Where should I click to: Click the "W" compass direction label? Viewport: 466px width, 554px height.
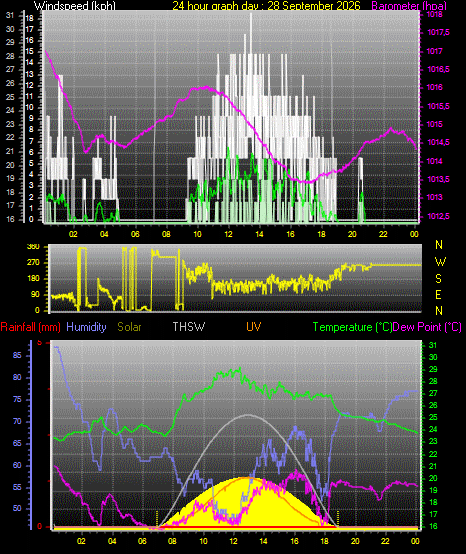440,262
